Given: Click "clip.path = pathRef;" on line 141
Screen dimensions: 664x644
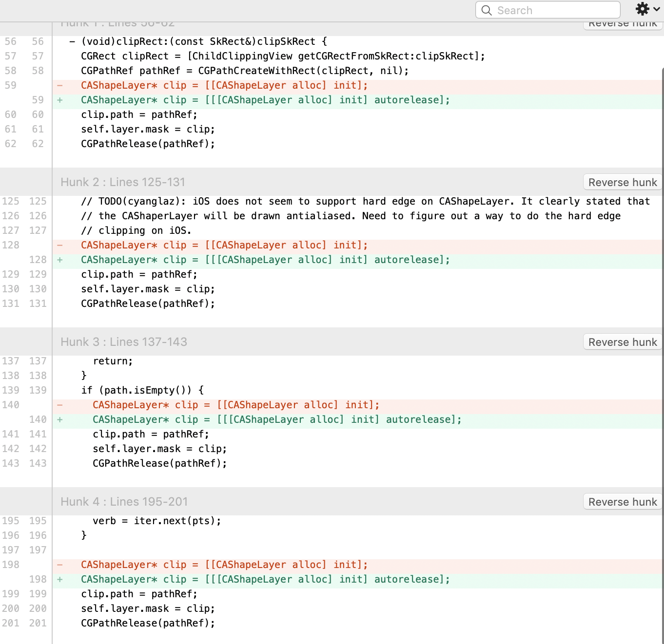Looking at the screenshot, I should [151, 434].
